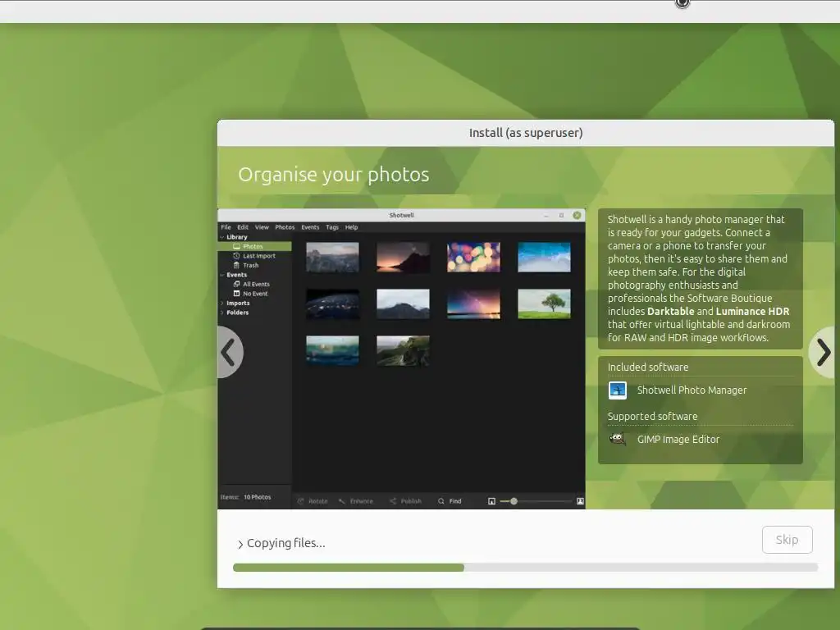The image size is (840, 630).
Task: Click the Enhance tool in Shotwell toolbar
Action: pyautogui.click(x=356, y=501)
